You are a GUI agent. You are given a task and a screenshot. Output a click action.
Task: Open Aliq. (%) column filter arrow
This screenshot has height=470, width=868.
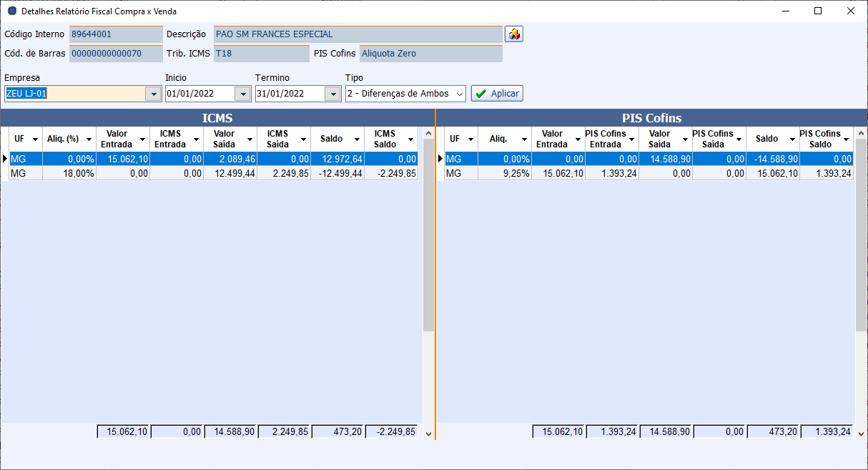coord(89,139)
